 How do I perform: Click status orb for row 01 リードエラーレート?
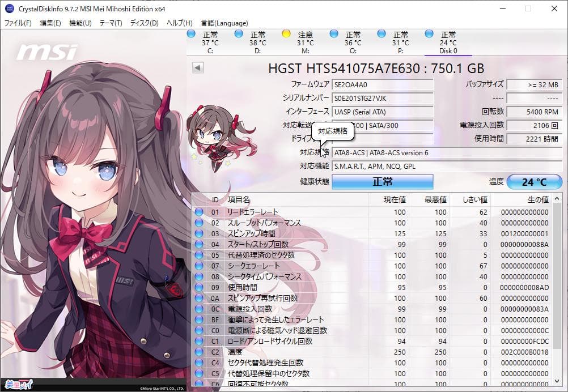tap(199, 212)
